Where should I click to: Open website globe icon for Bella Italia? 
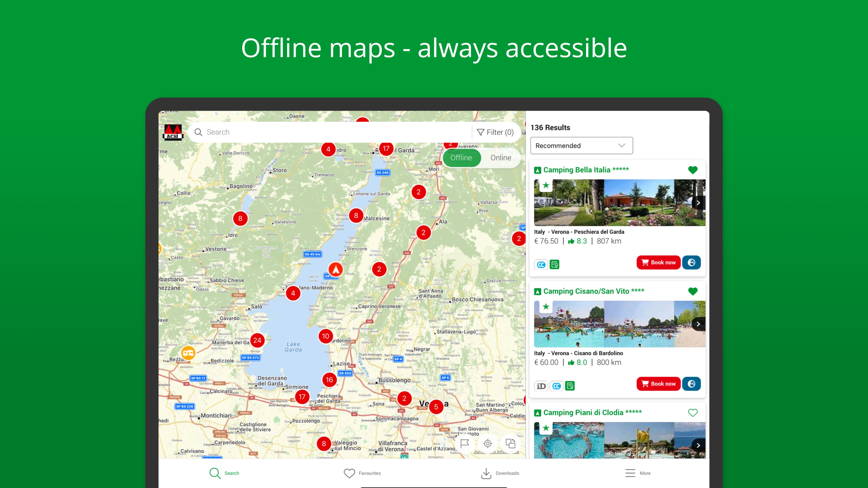(x=691, y=262)
